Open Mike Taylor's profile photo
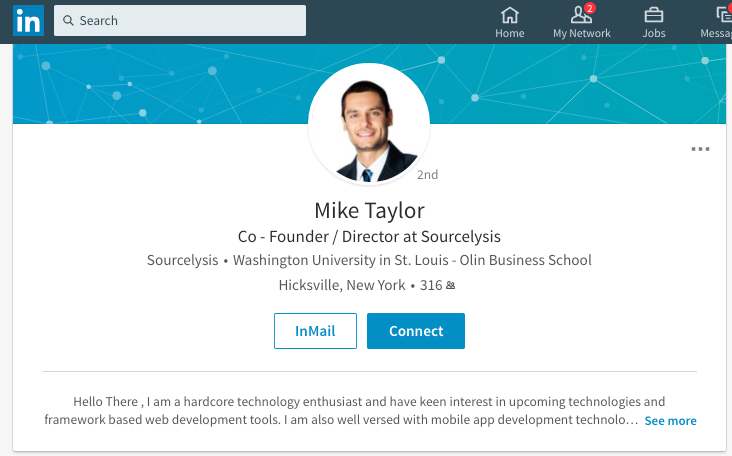 tap(369, 124)
